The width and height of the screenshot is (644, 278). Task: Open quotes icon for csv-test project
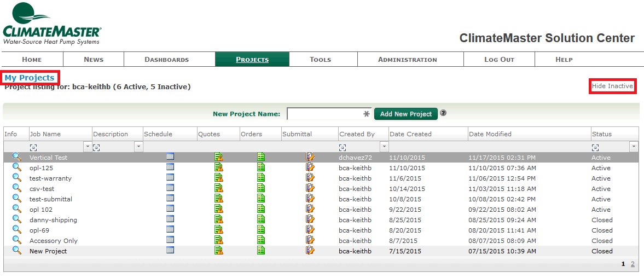(219, 188)
